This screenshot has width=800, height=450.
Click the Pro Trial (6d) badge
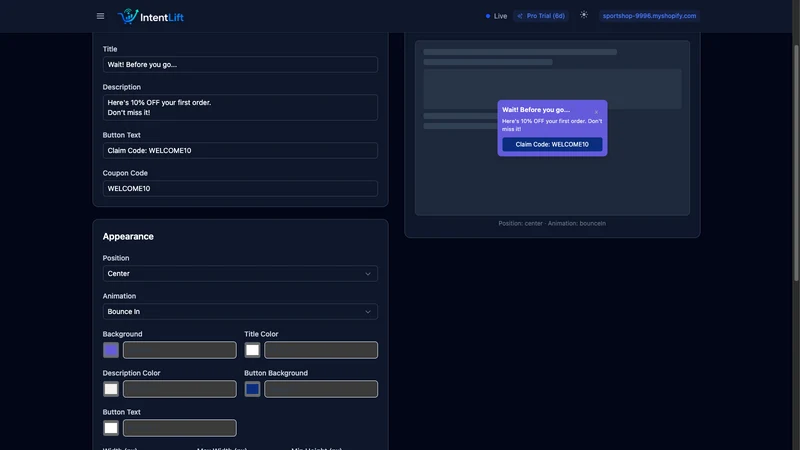[541, 16]
